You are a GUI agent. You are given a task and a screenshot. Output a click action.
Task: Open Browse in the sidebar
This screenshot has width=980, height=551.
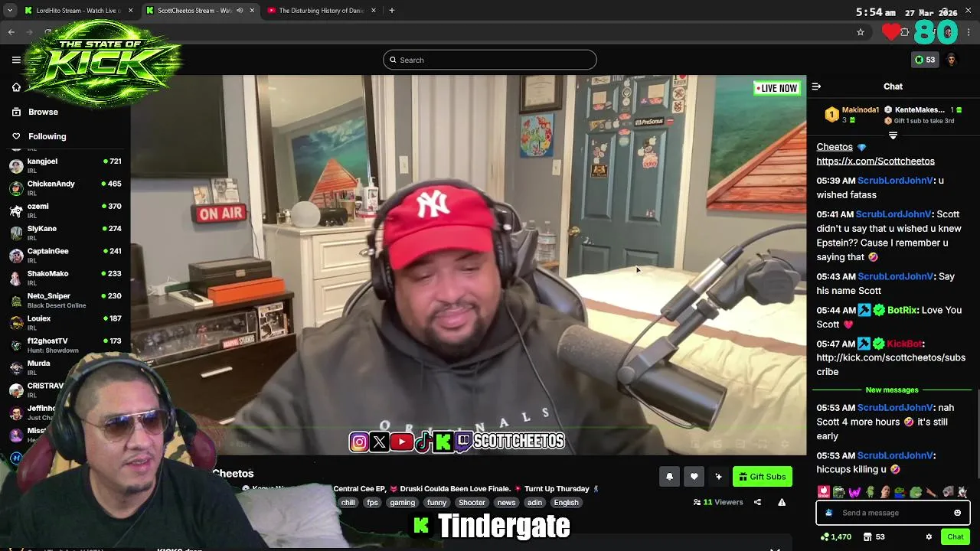43,112
